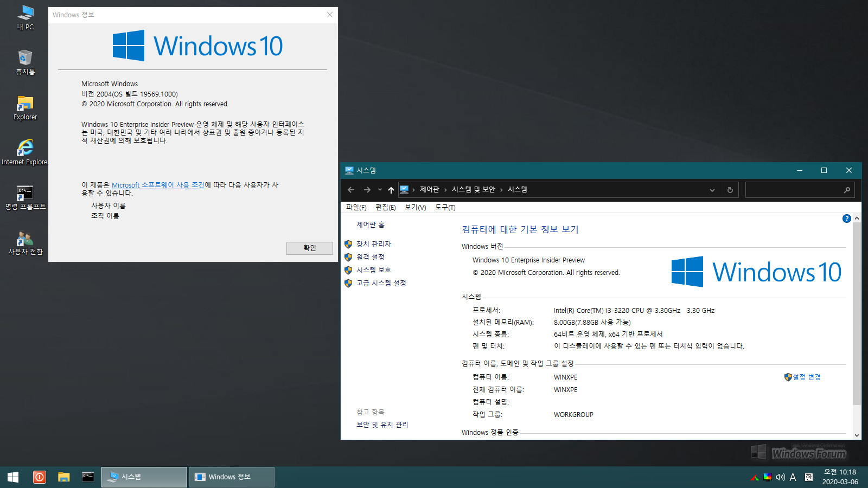Maximize the 시스템 window
Viewport: 868px width, 488px height.
click(x=824, y=170)
